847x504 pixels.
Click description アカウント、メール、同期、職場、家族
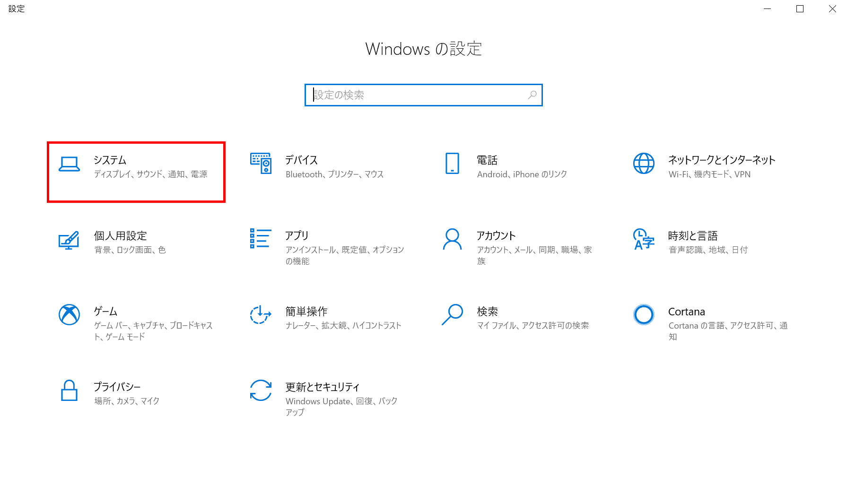point(534,255)
